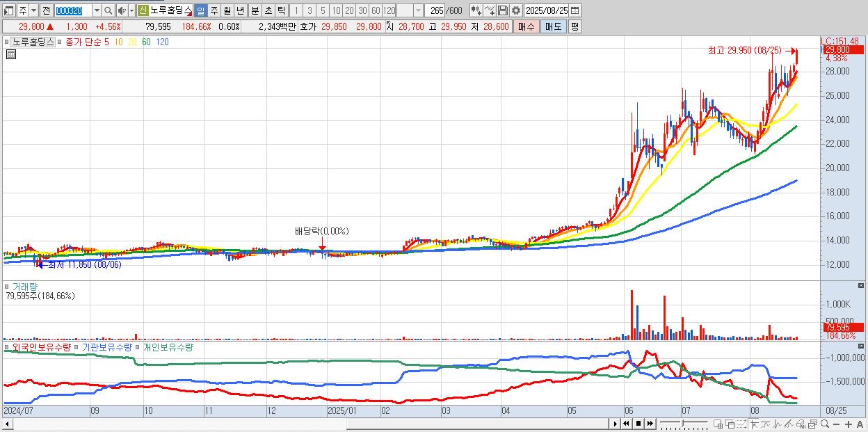This screenshot has height=432, width=868.
Task: Click the plus zoom-in icon
Action: point(849,424)
